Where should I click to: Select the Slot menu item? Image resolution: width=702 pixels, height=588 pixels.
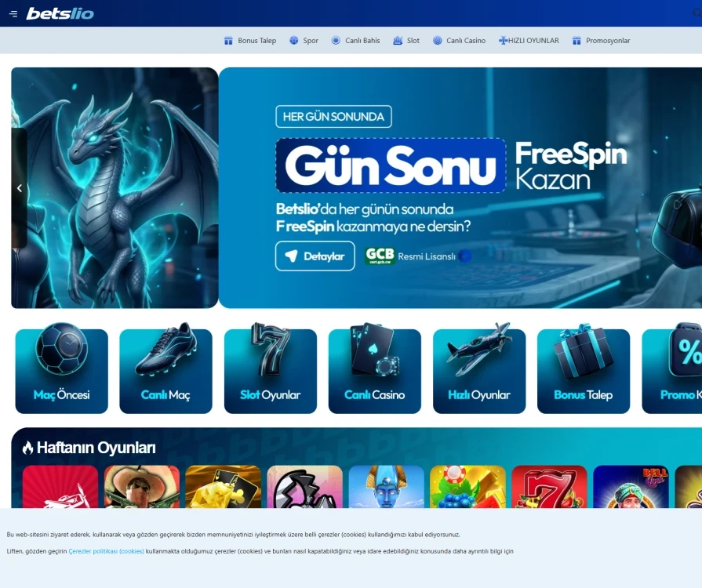[x=413, y=41]
